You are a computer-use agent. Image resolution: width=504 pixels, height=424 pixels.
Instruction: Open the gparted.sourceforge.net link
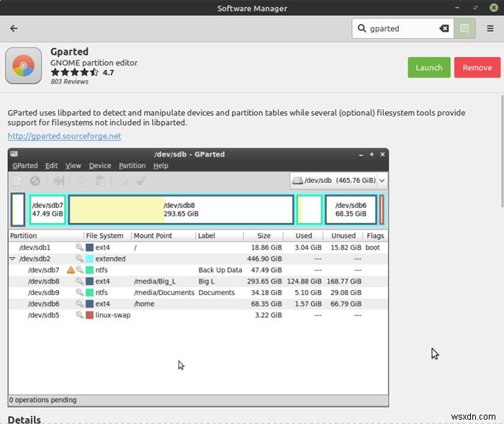[x=64, y=136]
